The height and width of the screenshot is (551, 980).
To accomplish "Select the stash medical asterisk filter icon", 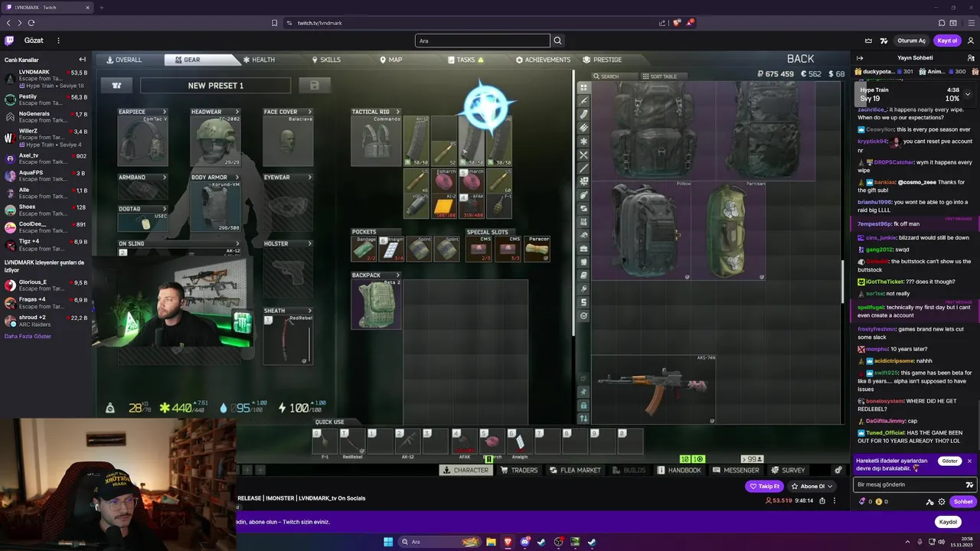I will (583, 142).
